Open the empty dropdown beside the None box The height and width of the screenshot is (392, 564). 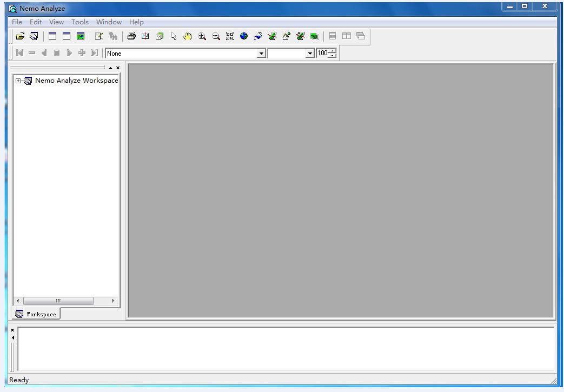[310, 53]
